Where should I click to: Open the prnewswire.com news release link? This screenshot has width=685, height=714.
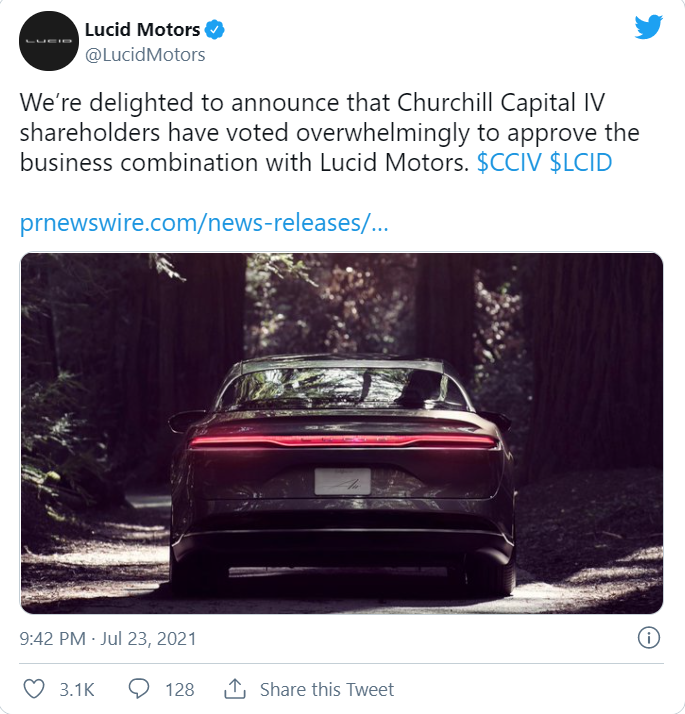(x=204, y=222)
